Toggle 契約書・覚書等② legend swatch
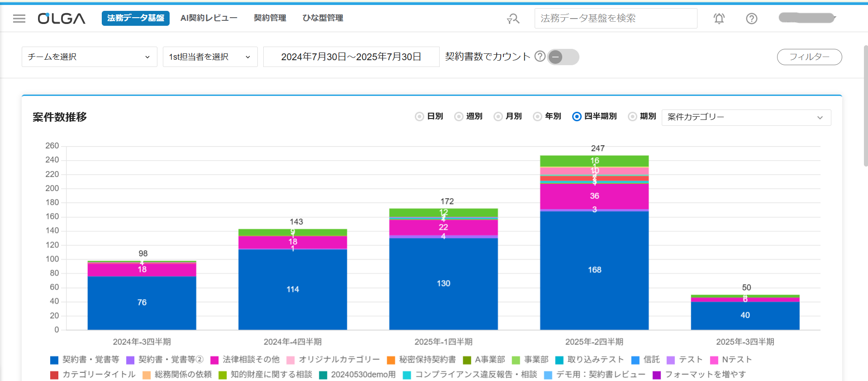 click(130, 360)
